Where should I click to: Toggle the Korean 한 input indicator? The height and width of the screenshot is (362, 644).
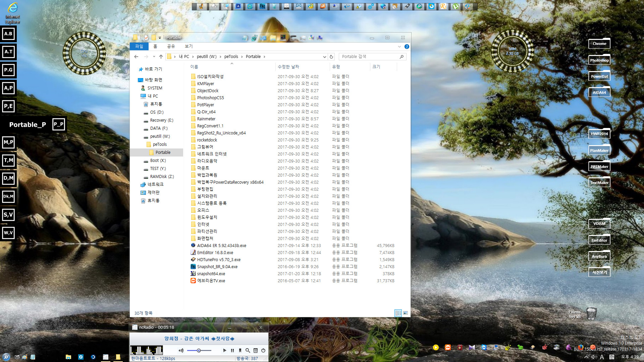[611, 357]
